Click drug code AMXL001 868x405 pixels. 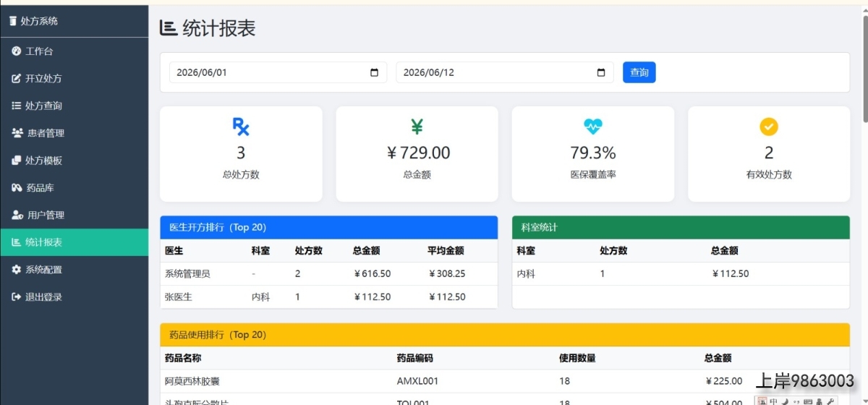coord(417,380)
